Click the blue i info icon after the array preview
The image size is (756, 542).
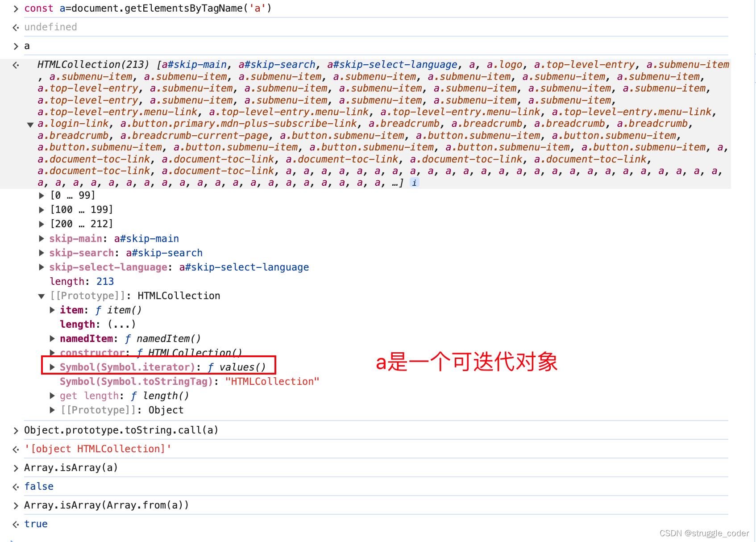pos(415,182)
